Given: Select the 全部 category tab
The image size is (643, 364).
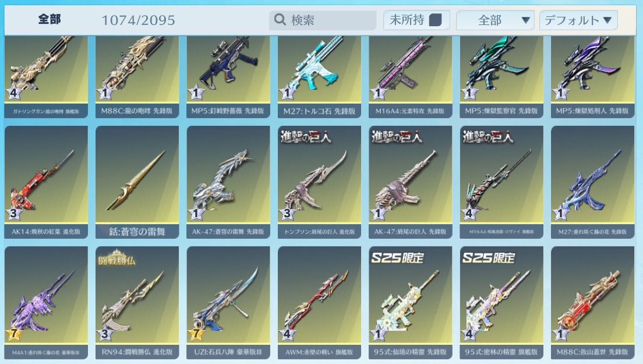Looking at the screenshot, I should coord(50,19).
